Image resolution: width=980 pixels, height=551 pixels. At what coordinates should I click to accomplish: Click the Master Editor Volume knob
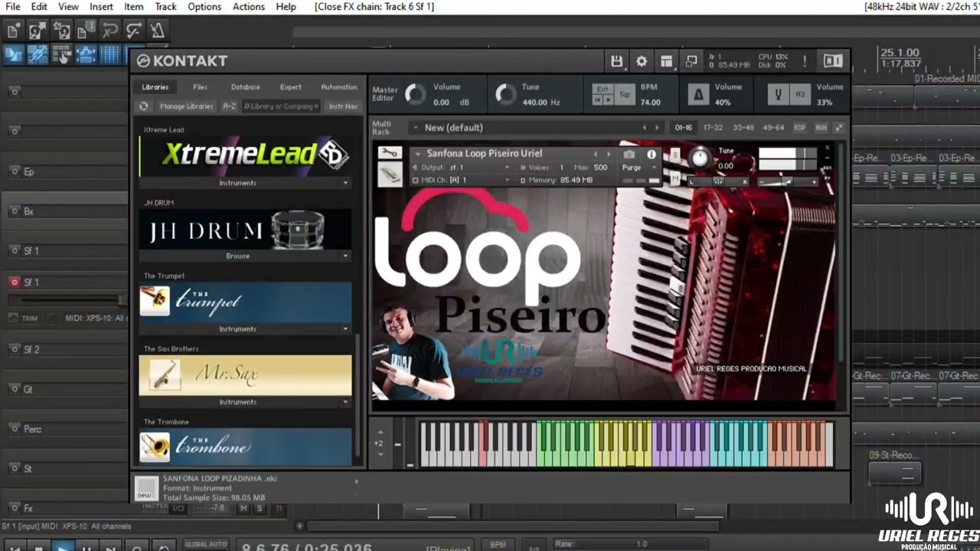tap(415, 94)
